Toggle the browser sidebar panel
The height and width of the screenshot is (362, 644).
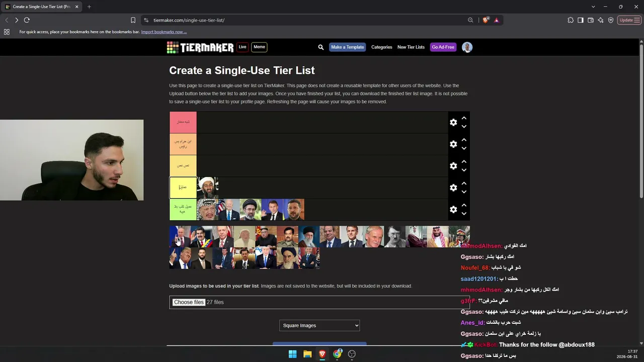coord(581,20)
